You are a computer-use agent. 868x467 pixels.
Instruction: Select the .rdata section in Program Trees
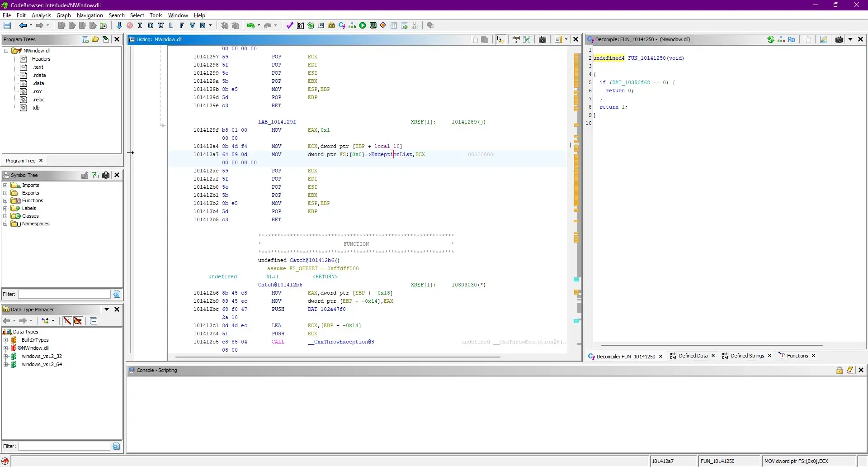tap(39, 75)
